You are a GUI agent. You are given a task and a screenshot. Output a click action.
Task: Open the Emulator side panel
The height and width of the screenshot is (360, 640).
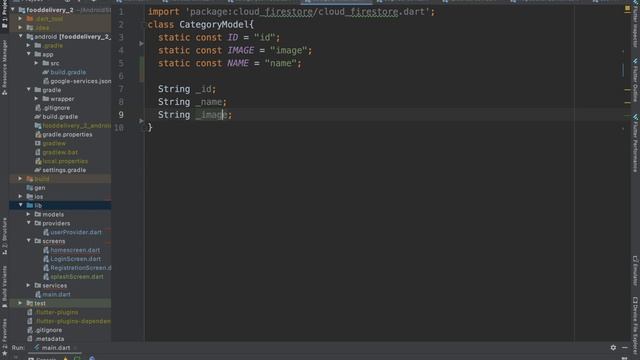[x=635, y=271]
